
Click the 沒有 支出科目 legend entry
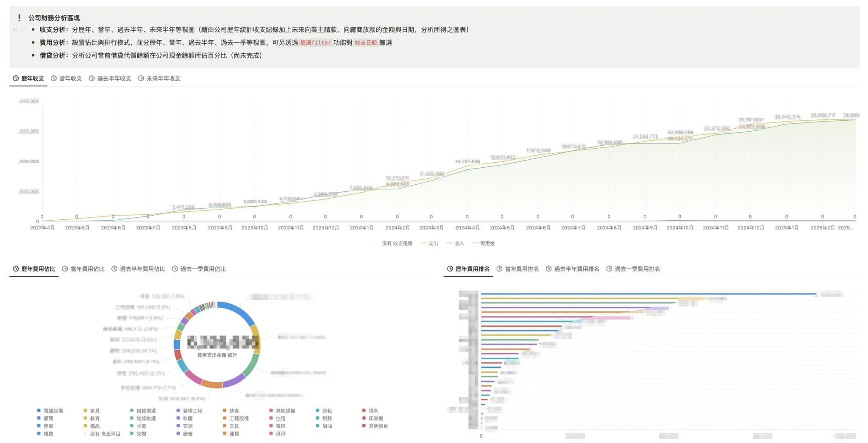(x=102, y=434)
